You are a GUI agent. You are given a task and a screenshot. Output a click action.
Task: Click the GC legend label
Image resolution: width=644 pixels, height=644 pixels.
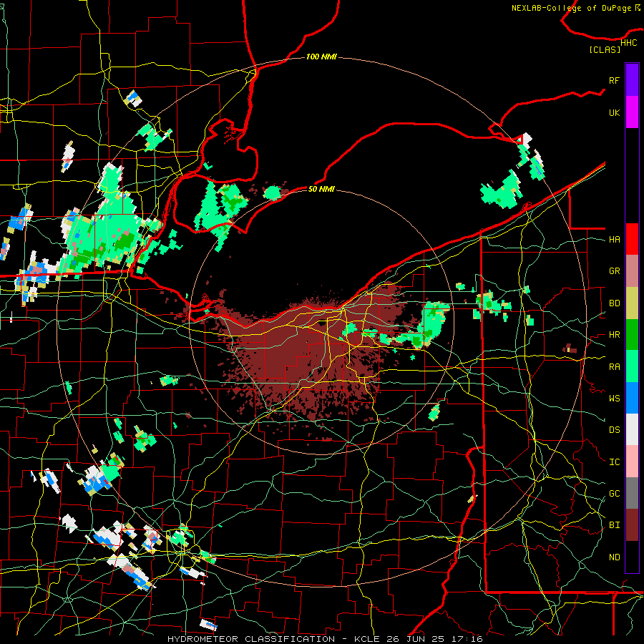(614, 494)
